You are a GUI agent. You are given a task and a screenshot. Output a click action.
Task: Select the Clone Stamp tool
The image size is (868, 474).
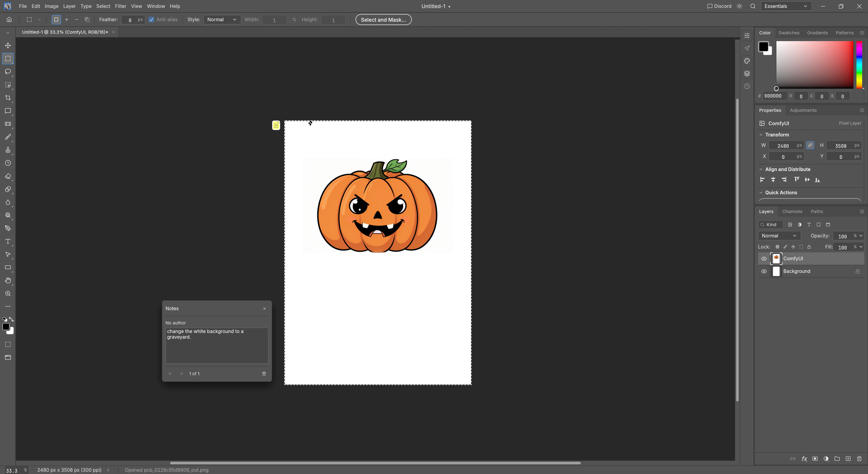[x=8, y=150]
